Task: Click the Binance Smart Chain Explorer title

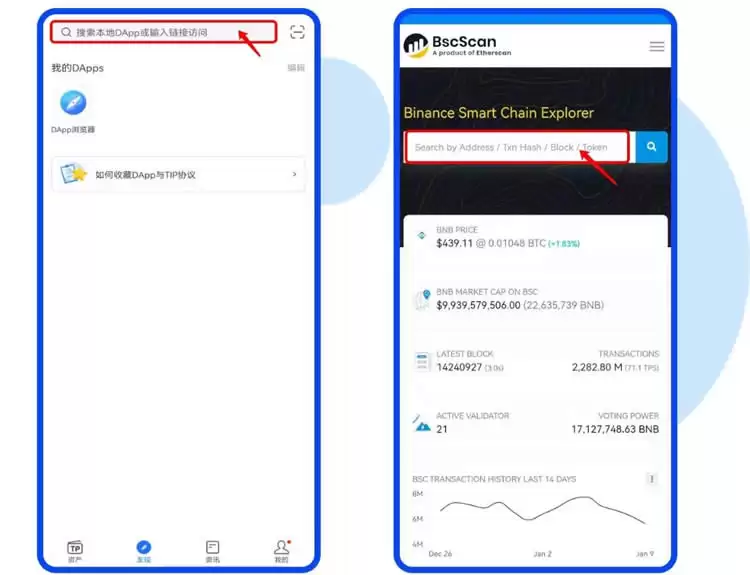Action: [x=498, y=113]
